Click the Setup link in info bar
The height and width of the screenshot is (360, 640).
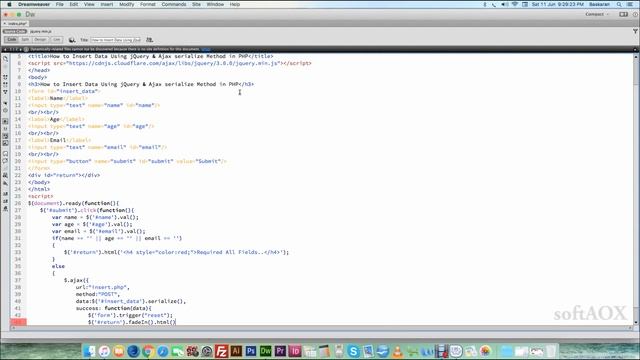(206, 49)
